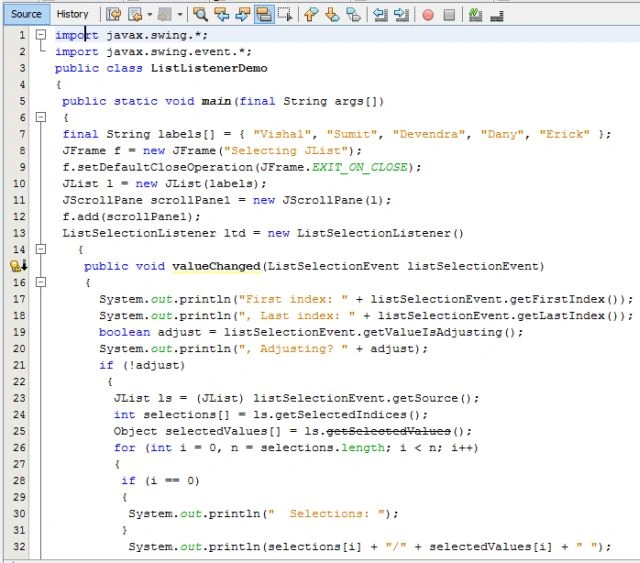Switch to the Source view tab
The width and height of the screenshot is (640, 563).
point(27,14)
